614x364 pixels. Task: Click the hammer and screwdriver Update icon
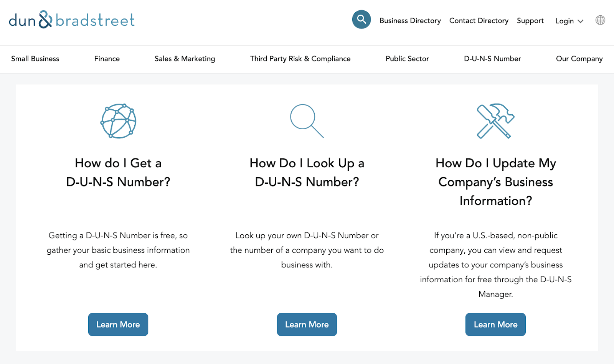click(495, 121)
